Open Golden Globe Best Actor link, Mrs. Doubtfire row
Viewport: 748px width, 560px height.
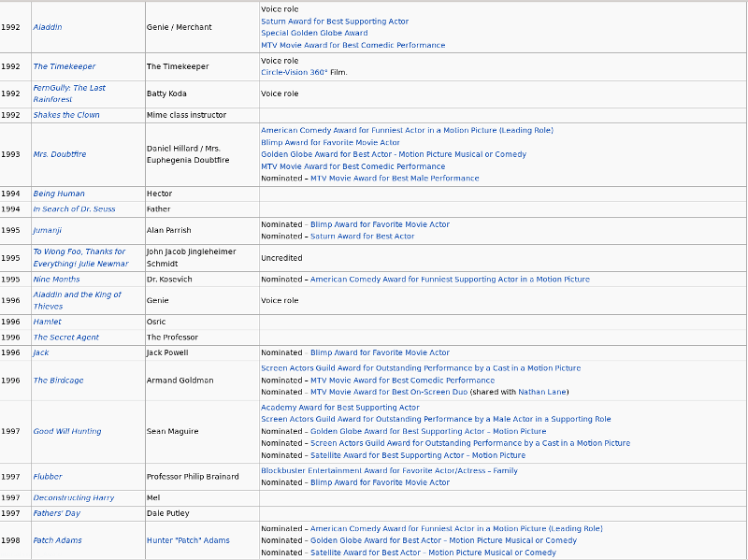pos(393,154)
